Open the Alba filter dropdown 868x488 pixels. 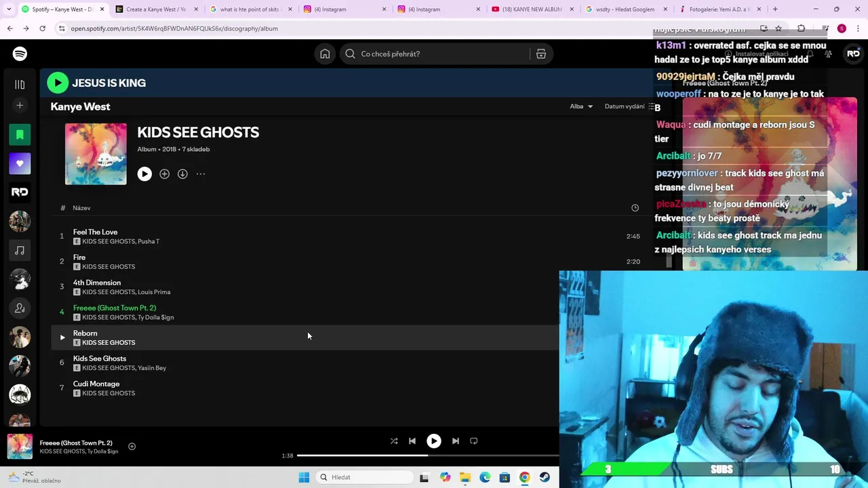click(x=581, y=106)
